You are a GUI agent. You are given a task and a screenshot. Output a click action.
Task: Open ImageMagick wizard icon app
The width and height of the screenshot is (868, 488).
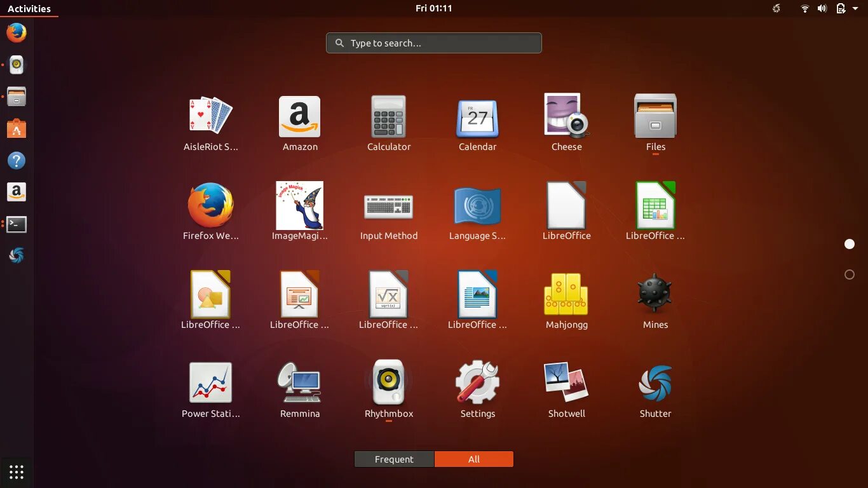coord(300,213)
